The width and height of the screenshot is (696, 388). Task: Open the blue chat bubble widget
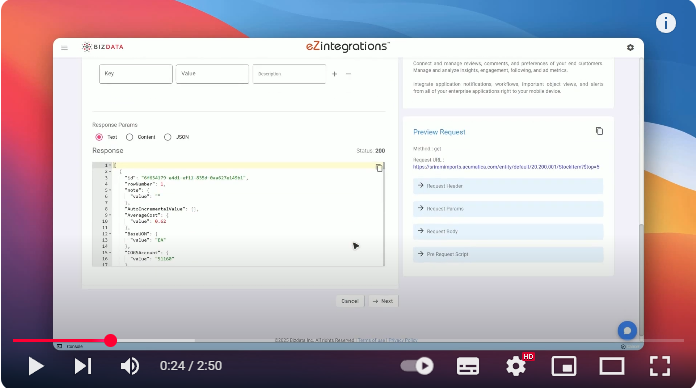pyautogui.click(x=627, y=331)
